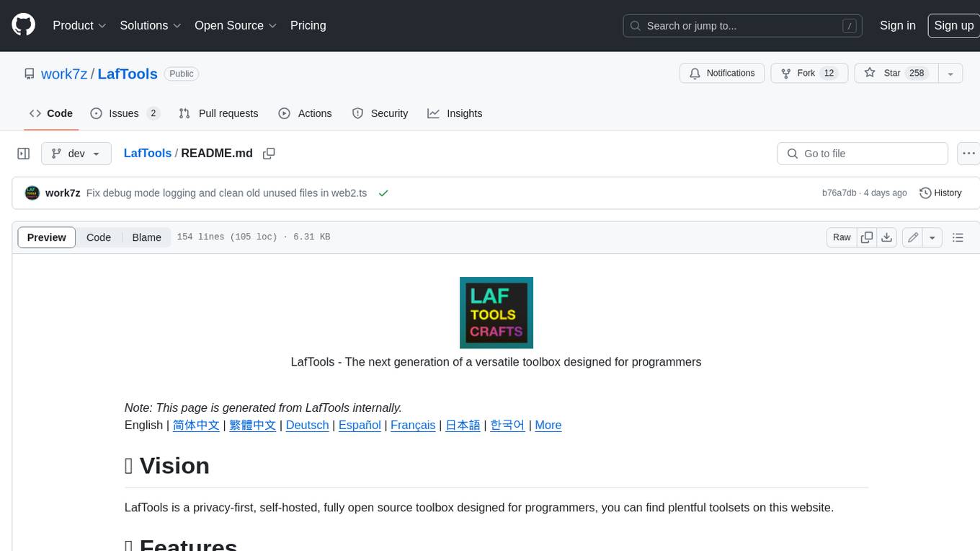The height and width of the screenshot is (551, 980).
Task: Focus the Search or jump to field
Action: [743, 26]
